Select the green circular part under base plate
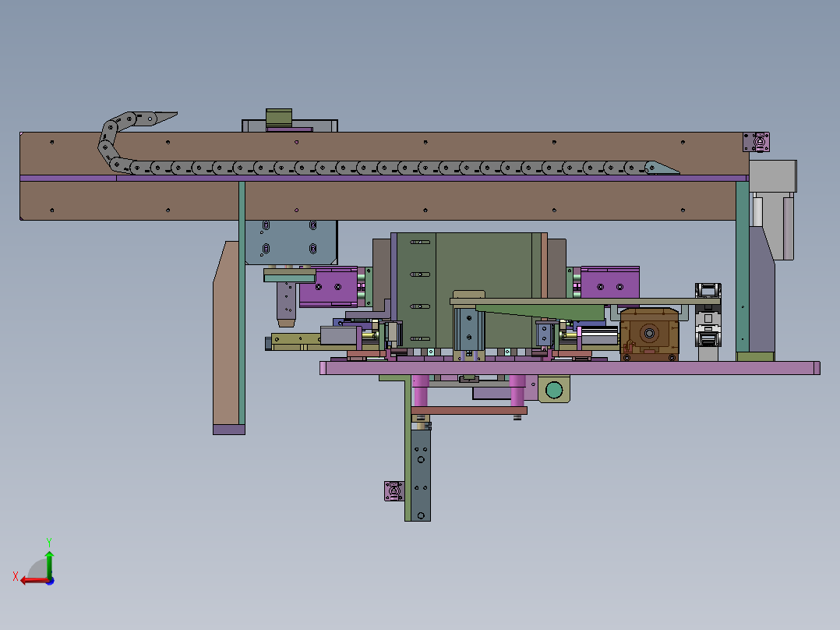The height and width of the screenshot is (630, 840). [554, 390]
